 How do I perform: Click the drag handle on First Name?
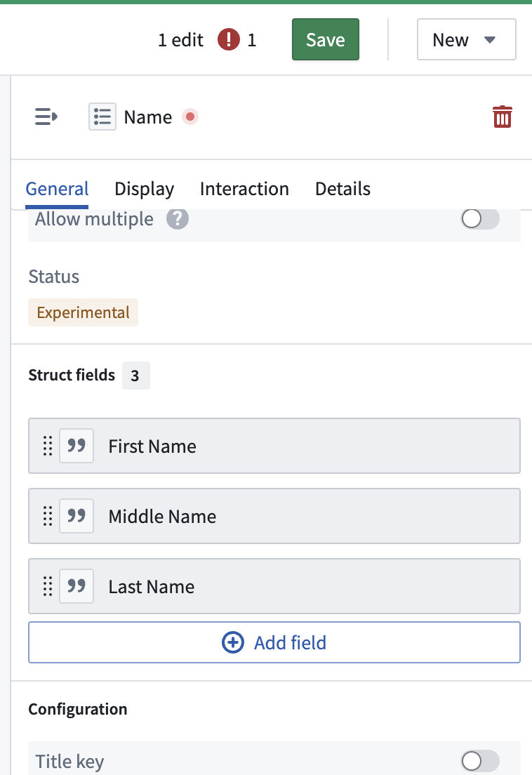coord(48,446)
